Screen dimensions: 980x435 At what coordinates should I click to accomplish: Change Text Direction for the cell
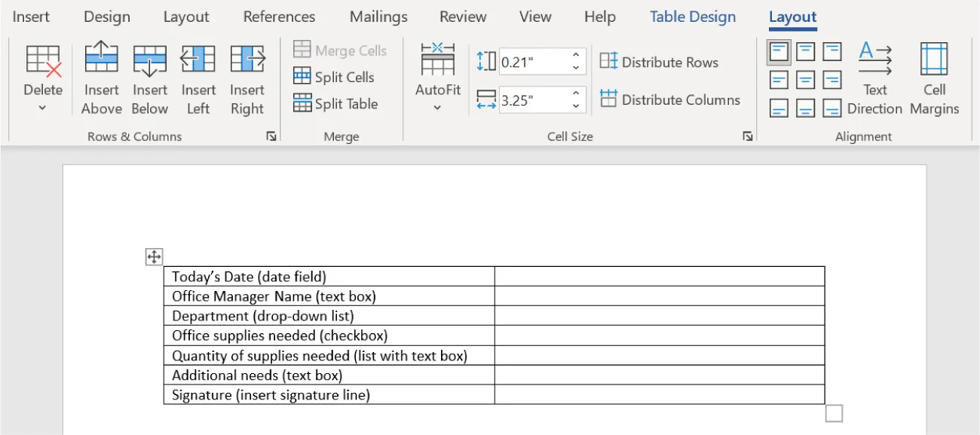click(874, 75)
